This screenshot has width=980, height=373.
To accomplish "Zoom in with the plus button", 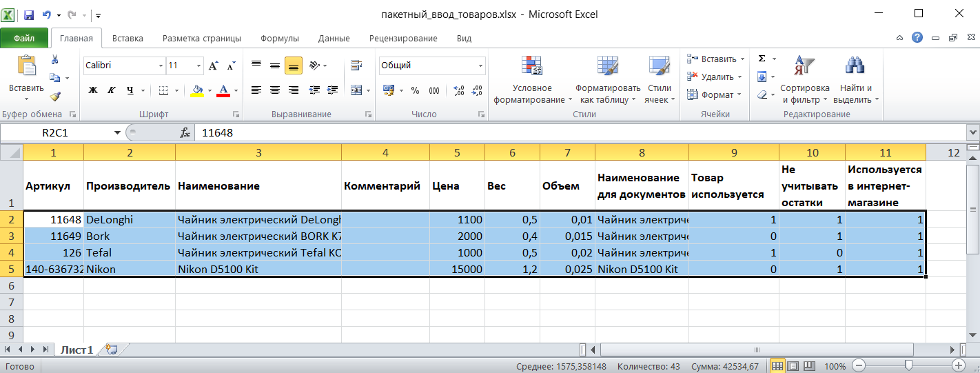I will tap(958, 365).
